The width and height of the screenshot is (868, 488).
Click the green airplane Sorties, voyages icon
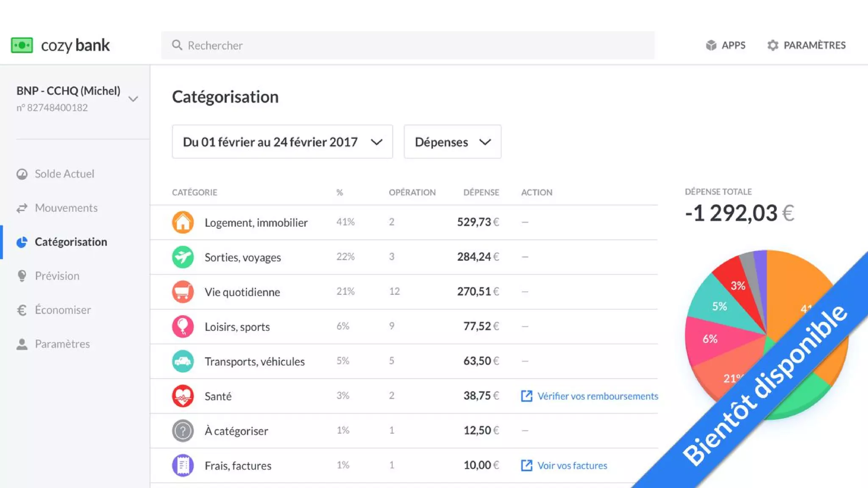183,257
